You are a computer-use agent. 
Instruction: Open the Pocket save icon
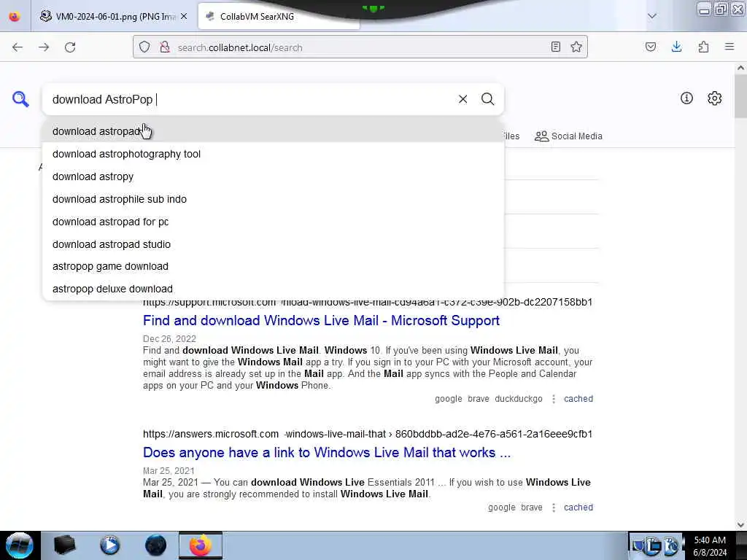650,47
